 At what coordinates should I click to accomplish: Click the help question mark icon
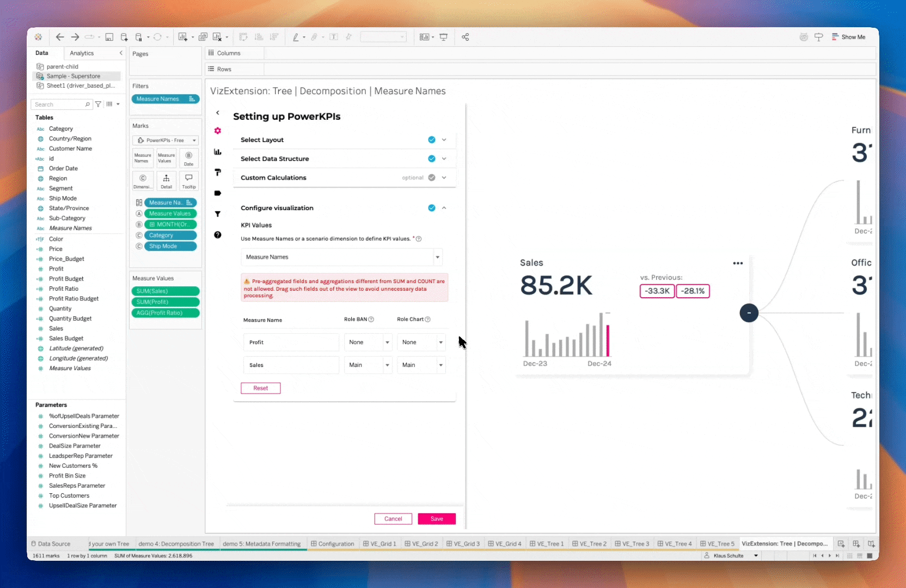(218, 235)
